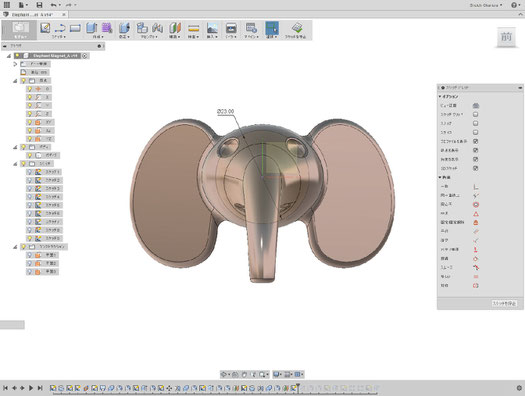Open the Help question mark menu
The image size is (525, 396).
pos(514,5)
